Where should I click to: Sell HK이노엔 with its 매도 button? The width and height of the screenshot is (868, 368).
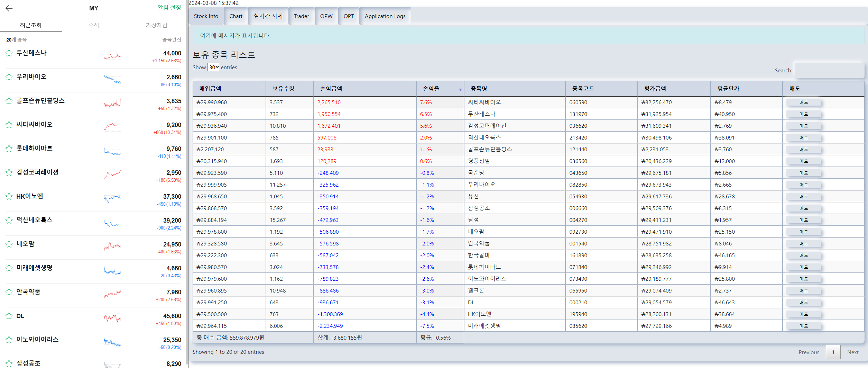[x=803, y=314]
